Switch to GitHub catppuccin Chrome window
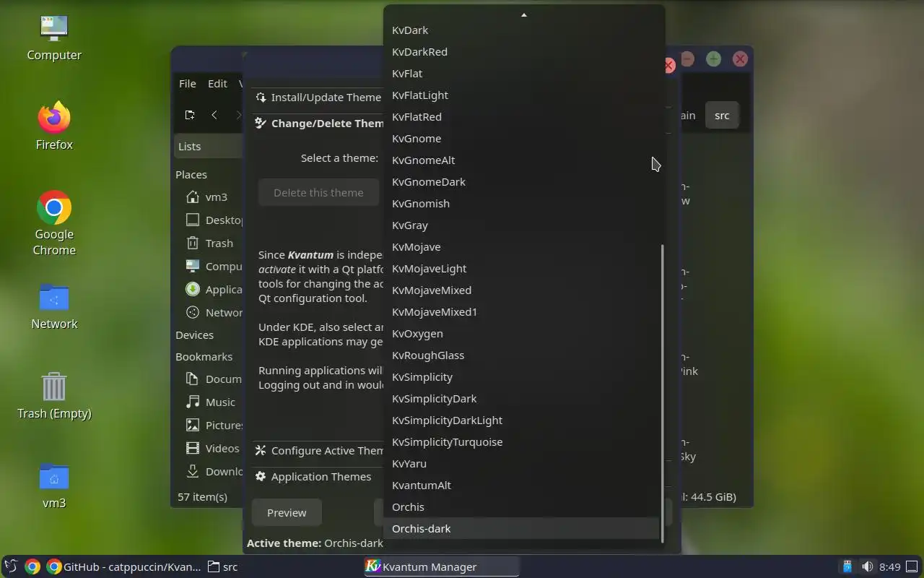Screen dimensions: 924x578 click(x=123, y=567)
